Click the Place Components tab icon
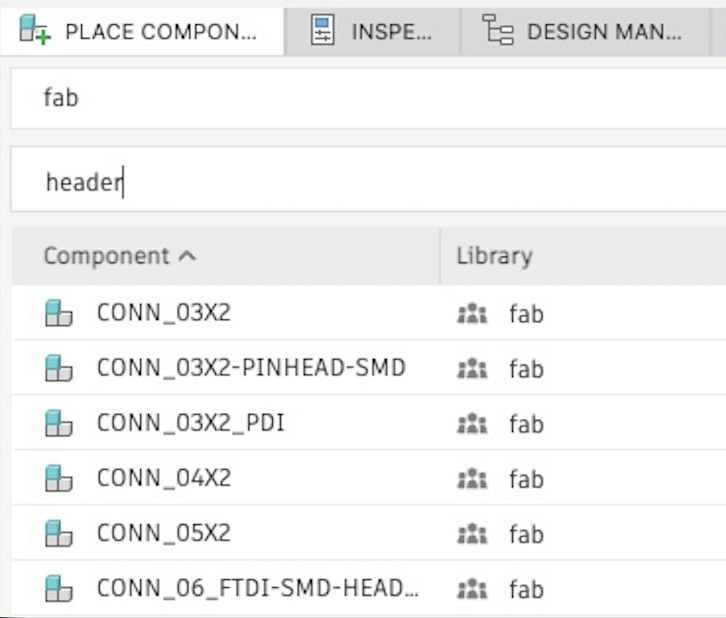This screenshot has width=726, height=618. (x=34, y=30)
